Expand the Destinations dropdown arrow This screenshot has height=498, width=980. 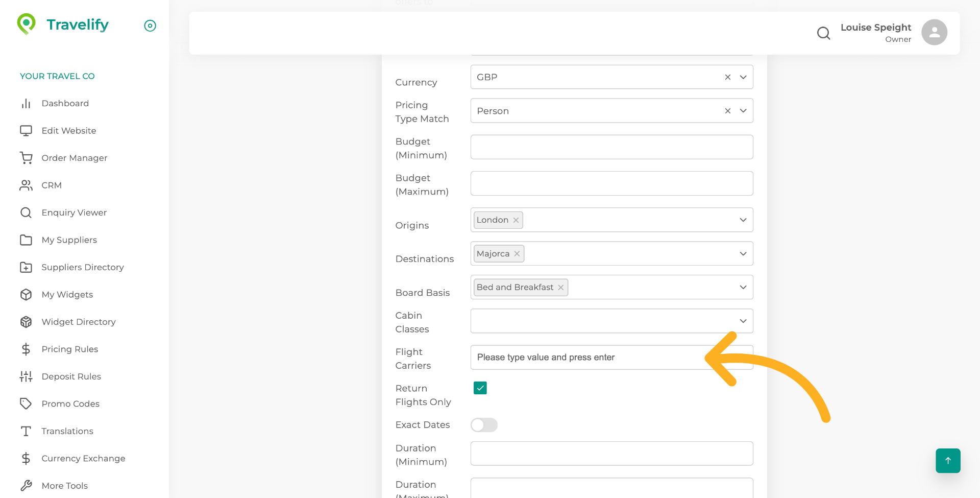point(743,254)
